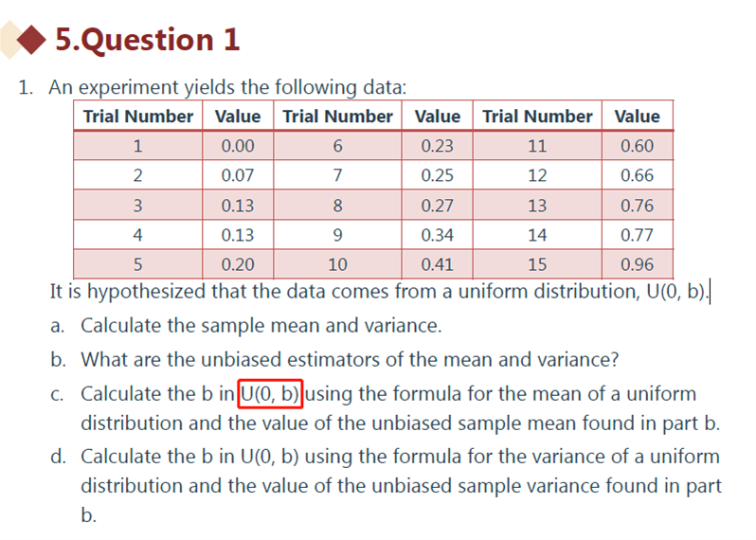Click item d 'formula for the variance' line
Image resolution: width=756 pixels, height=540 pixels.
point(400,457)
